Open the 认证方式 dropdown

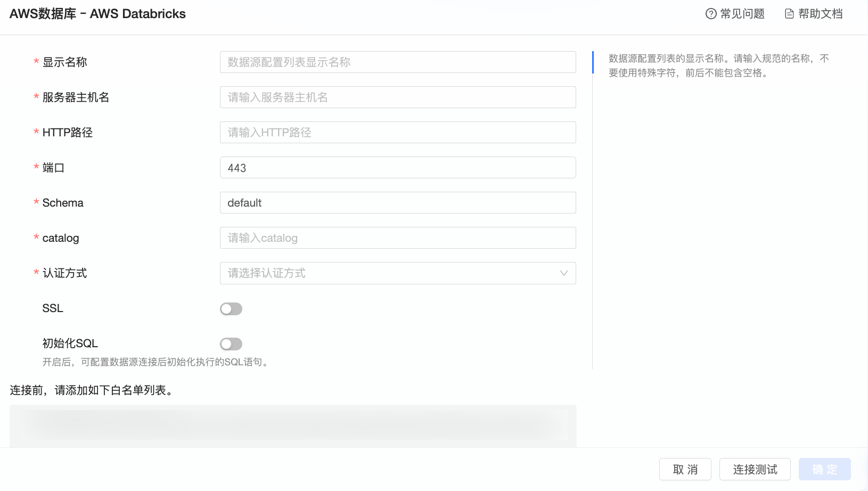click(398, 273)
